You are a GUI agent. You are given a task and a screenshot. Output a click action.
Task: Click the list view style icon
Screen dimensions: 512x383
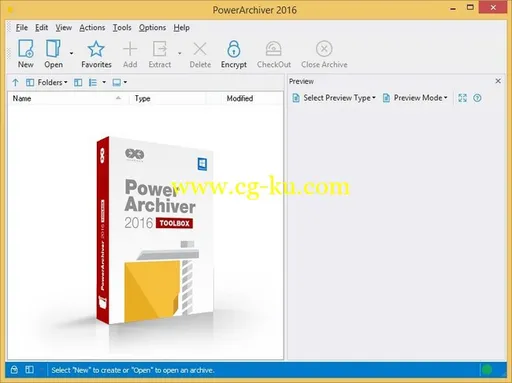click(x=93, y=82)
